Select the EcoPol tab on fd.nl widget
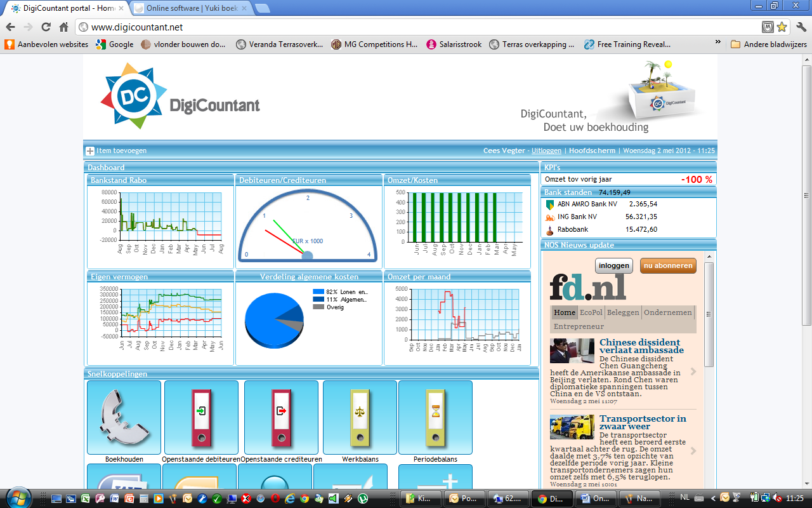The image size is (812, 508). tap(591, 312)
